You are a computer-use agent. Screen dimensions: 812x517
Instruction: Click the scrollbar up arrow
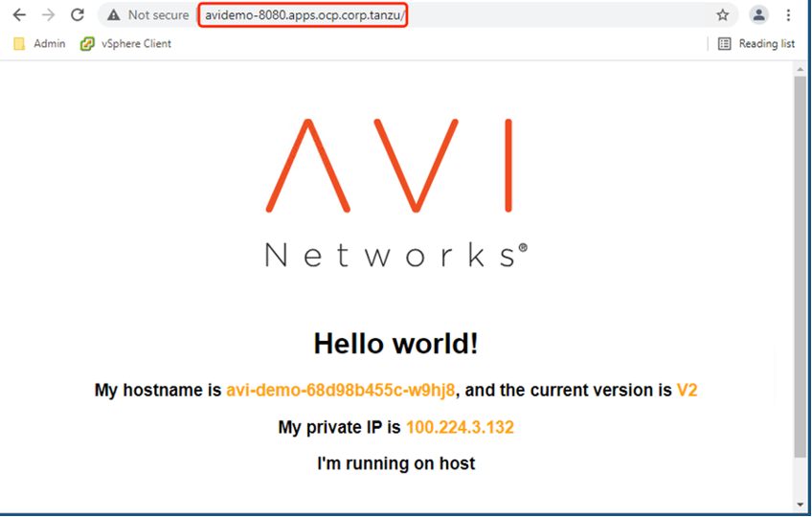tap(801, 68)
